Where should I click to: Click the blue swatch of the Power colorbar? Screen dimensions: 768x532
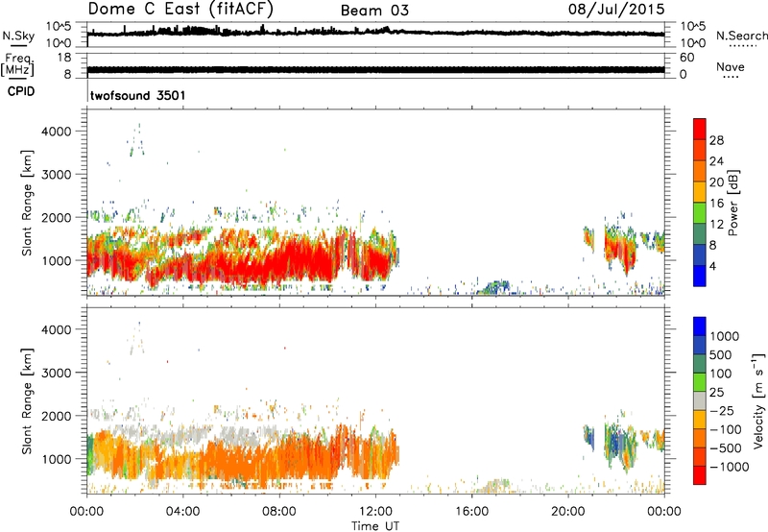(x=700, y=276)
